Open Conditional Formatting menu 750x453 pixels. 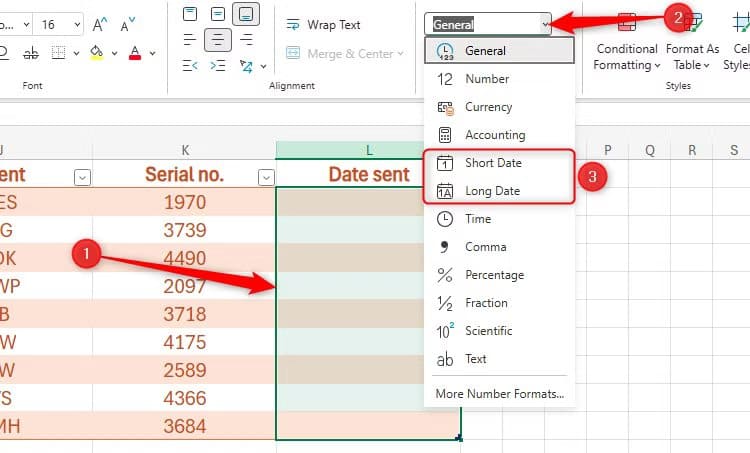click(x=627, y=42)
